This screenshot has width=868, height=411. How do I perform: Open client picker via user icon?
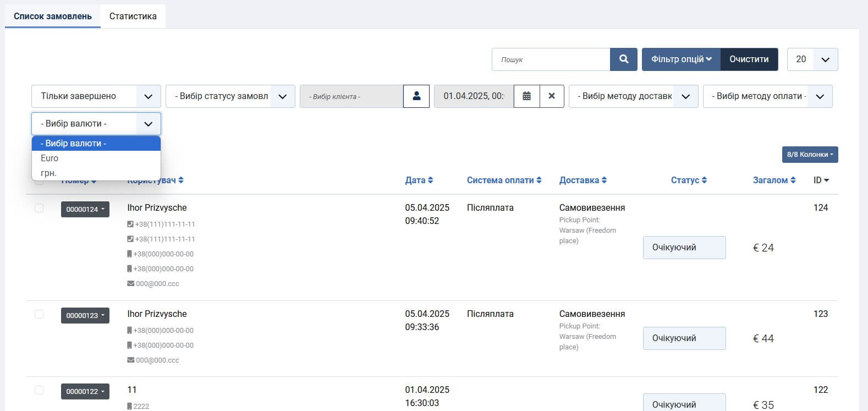coord(416,96)
